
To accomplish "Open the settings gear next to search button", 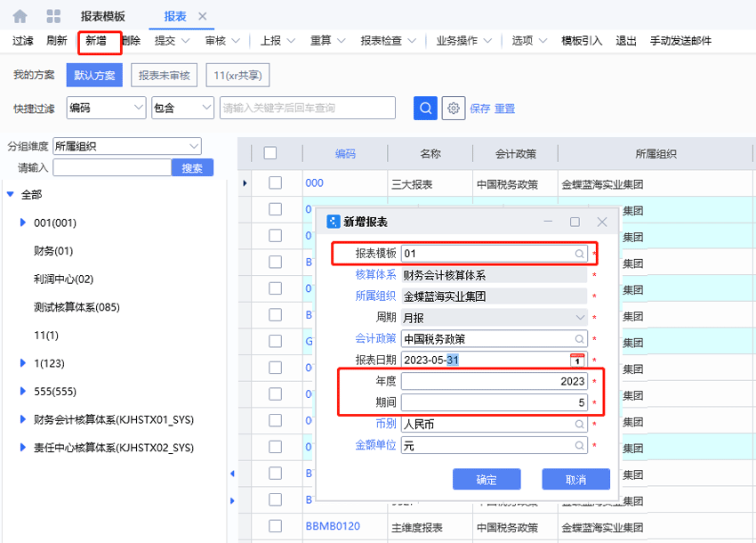I will pyautogui.click(x=454, y=108).
